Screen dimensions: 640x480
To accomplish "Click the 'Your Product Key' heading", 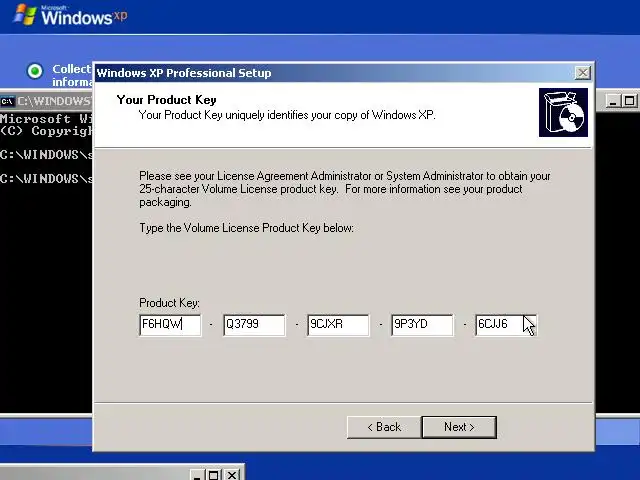I will pos(167,100).
